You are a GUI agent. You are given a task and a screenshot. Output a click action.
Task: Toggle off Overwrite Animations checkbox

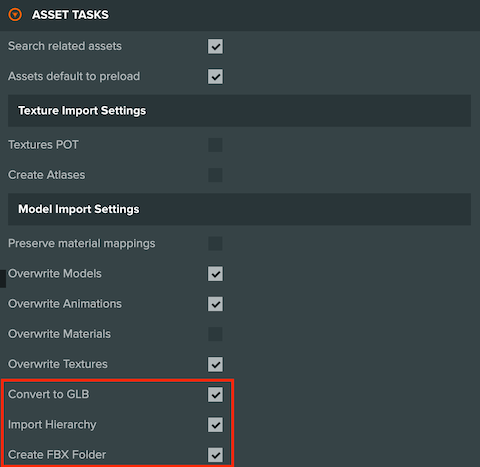pyautogui.click(x=215, y=304)
